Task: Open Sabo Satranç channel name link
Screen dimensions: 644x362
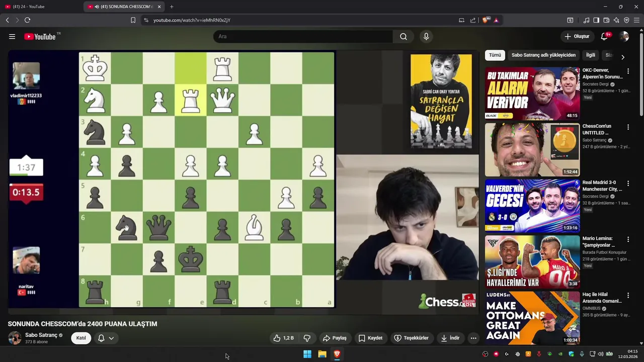Action: click(x=41, y=335)
